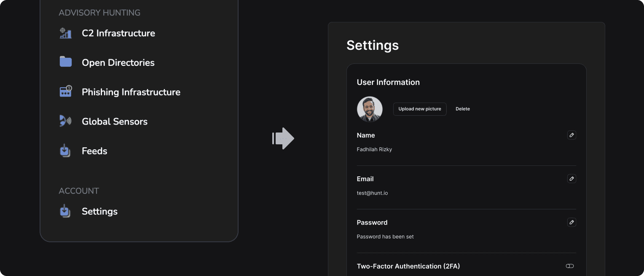Screen dimensions: 644x276
Task: Click the C2 Infrastructure bar chart icon
Action: (x=65, y=33)
